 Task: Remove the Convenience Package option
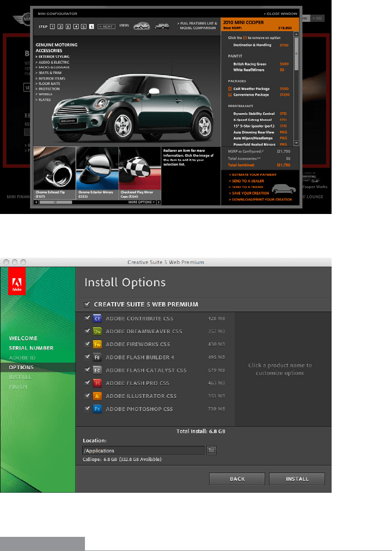(x=230, y=95)
